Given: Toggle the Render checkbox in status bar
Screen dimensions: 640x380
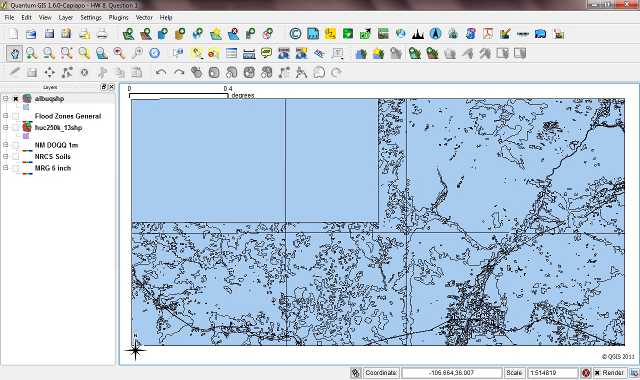Looking at the screenshot, I should click(597, 373).
